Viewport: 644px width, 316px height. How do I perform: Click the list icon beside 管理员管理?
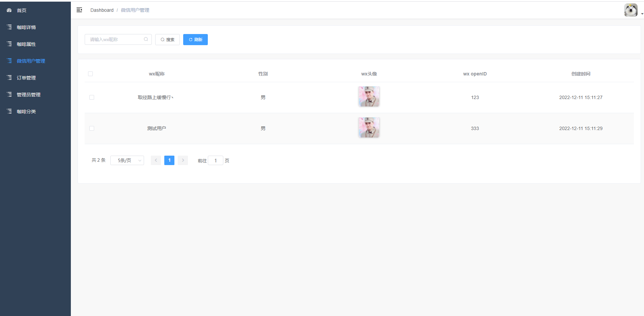click(x=9, y=94)
